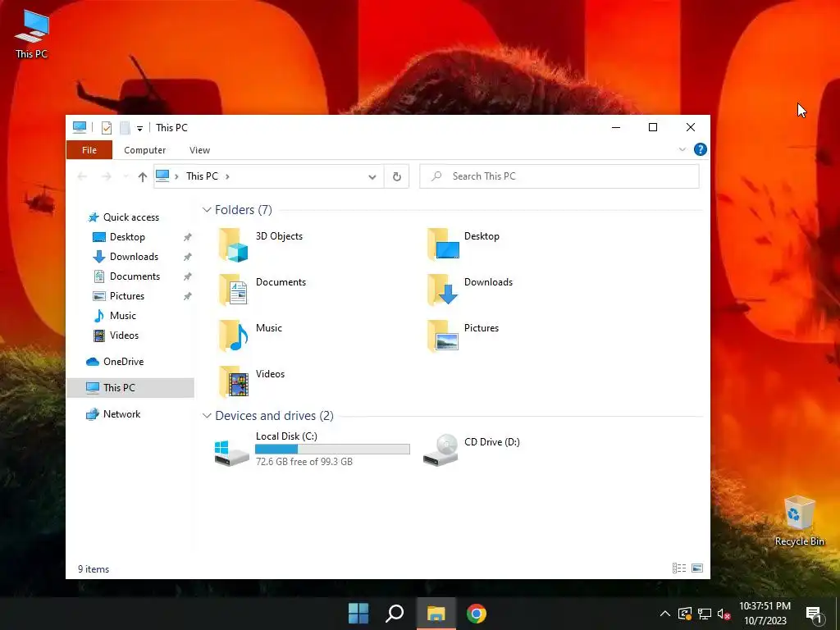Open the File menu
The image size is (840, 630).
89,150
